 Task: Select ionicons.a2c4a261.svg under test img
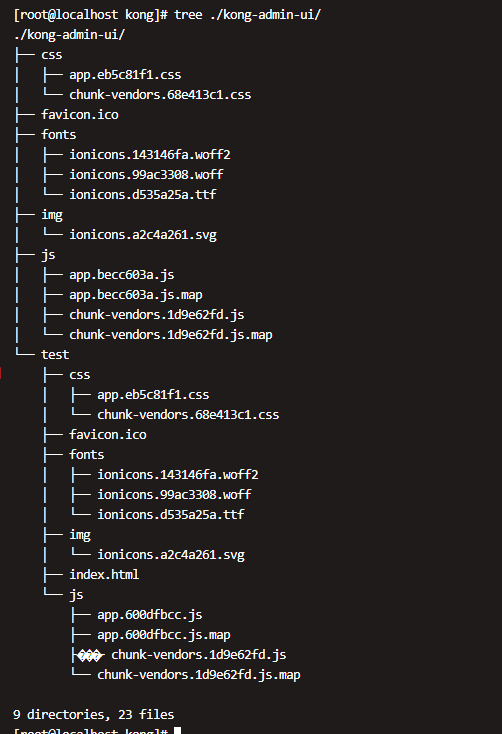[171, 555]
